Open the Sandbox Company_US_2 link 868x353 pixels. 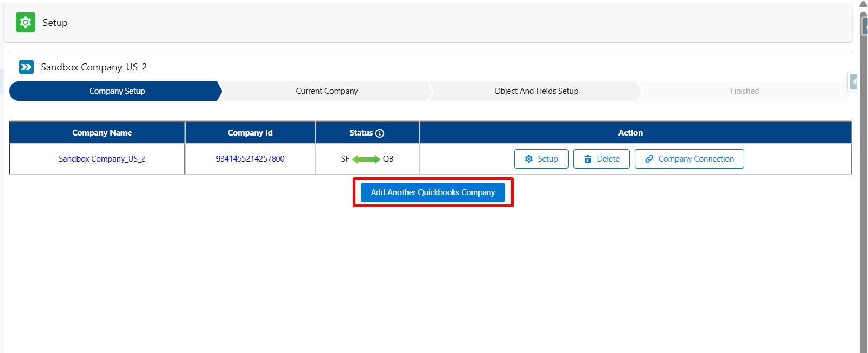coord(102,159)
